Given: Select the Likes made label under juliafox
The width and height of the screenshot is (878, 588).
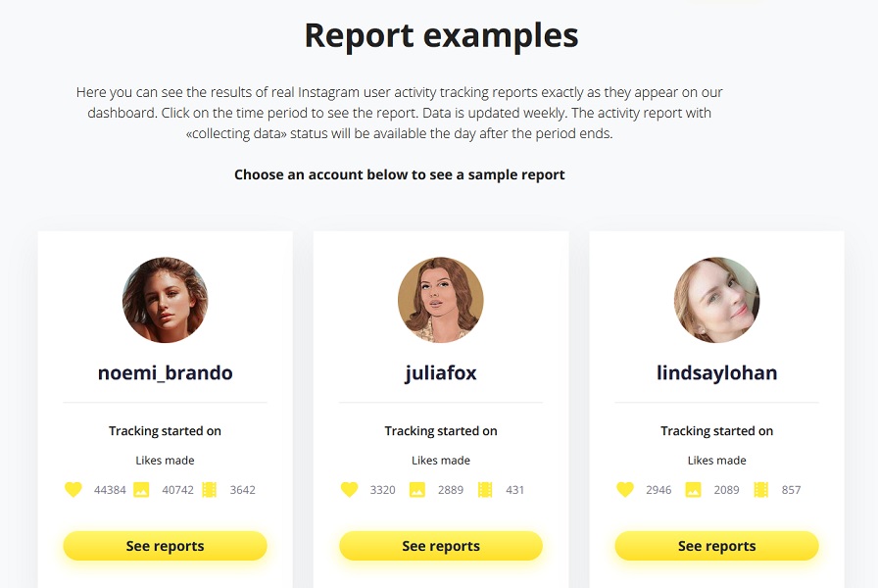Looking at the screenshot, I should pyautogui.click(x=440, y=460).
